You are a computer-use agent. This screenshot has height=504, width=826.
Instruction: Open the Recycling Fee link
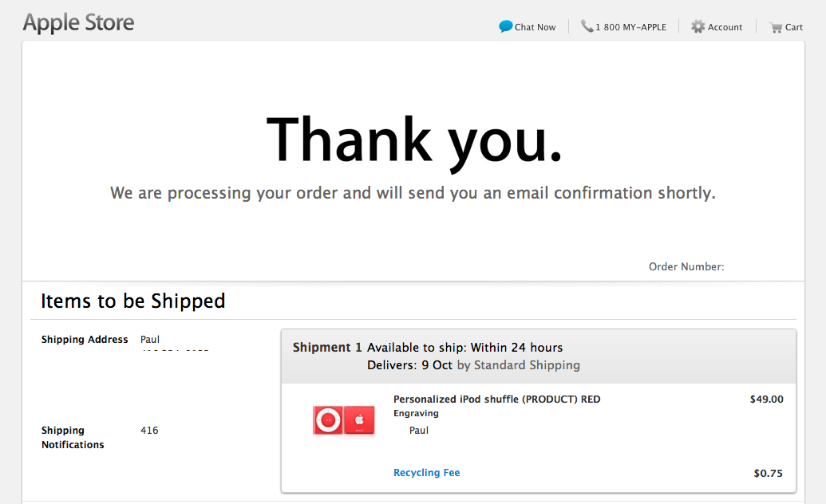point(427,472)
